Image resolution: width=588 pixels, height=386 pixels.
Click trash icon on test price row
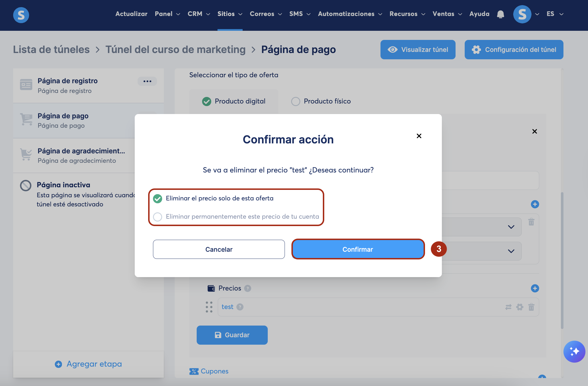[531, 307]
